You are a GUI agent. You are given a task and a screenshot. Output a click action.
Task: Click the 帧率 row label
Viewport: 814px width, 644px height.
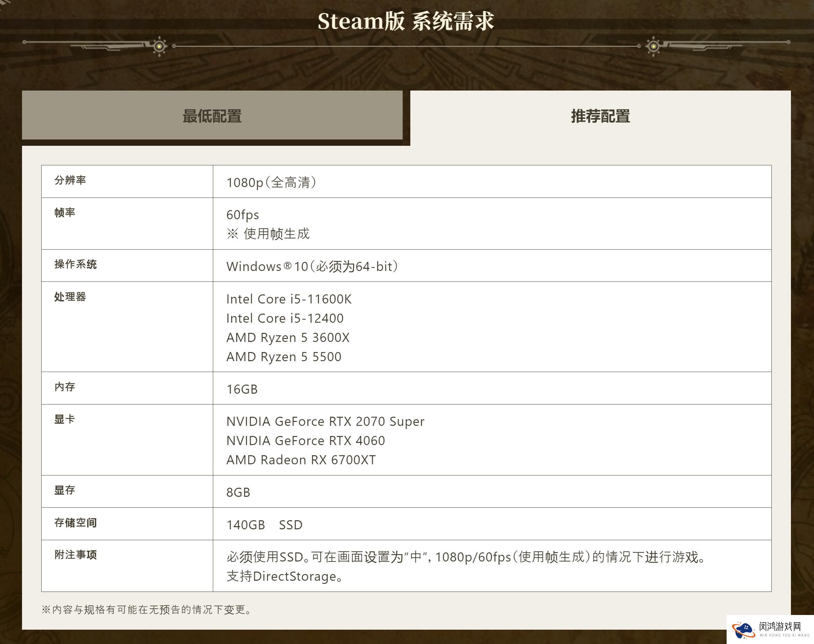65,213
